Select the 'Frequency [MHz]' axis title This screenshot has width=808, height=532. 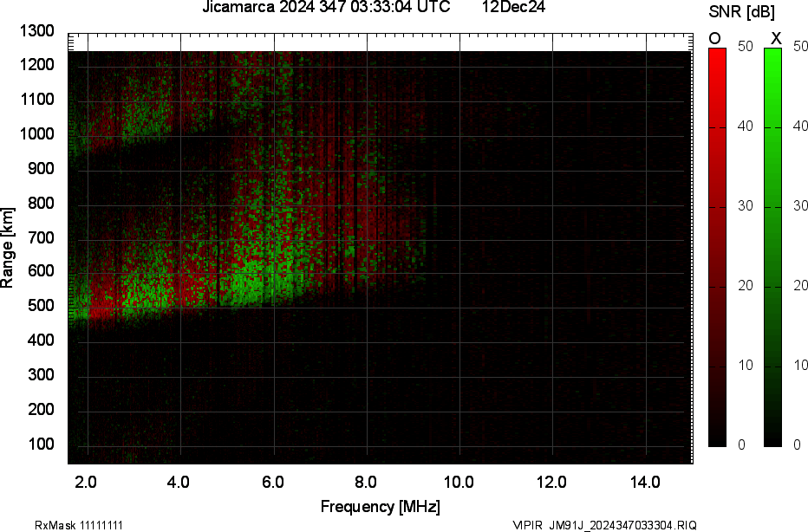[x=381, y=506]
